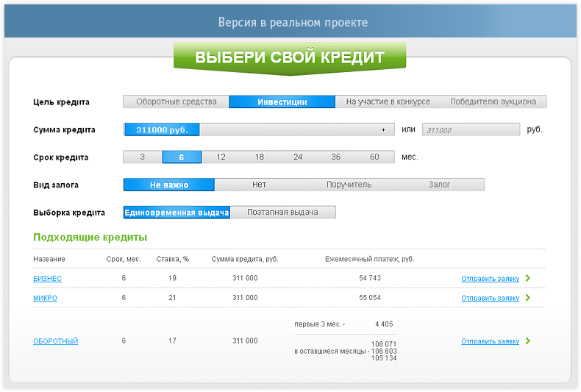Click the Название column header
Screen dimensions: 581x392
49,259
